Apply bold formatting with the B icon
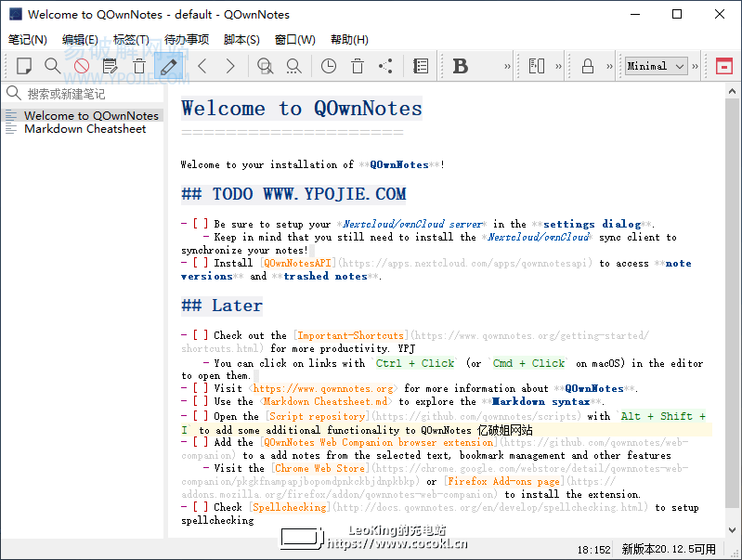The image size is (742, 560). click(x=461, y=66)
